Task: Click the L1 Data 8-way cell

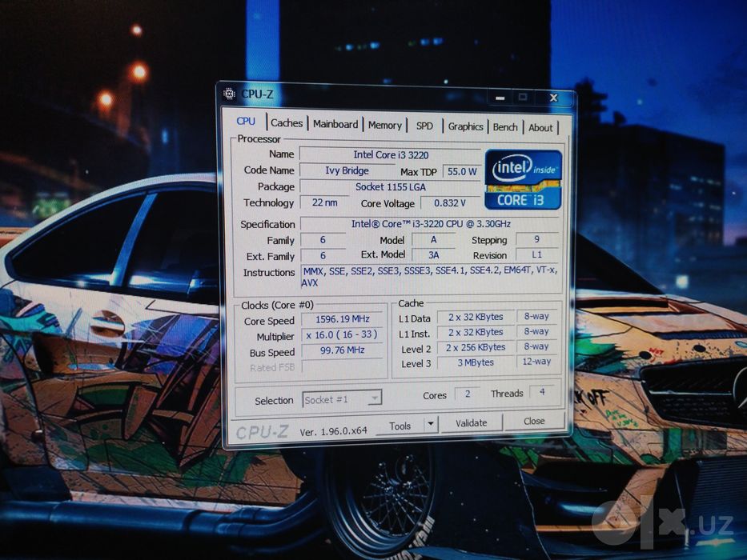Action: tap(536, 316)
